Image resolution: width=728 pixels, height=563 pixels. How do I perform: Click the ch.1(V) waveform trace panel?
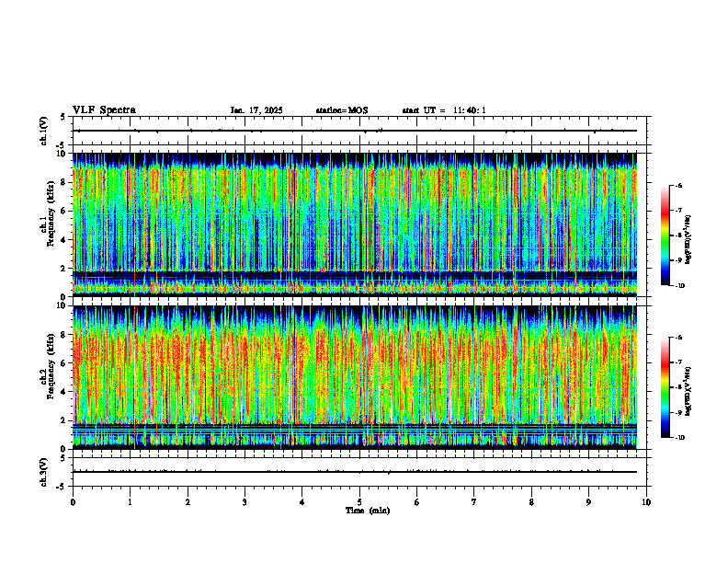click(359, 131)
